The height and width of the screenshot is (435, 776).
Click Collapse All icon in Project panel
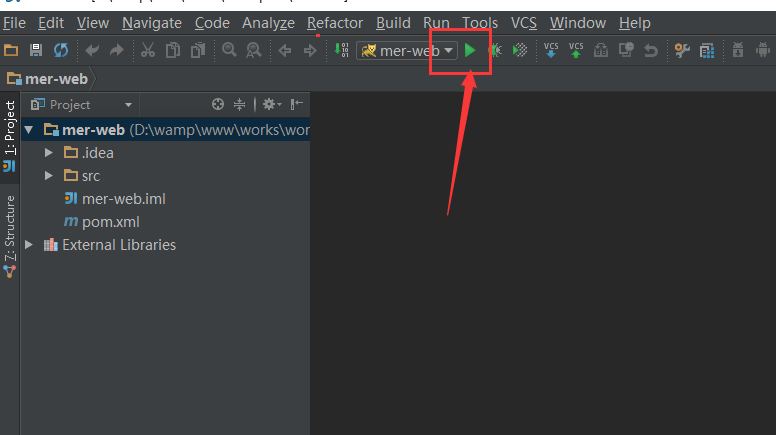pos(240,104)
